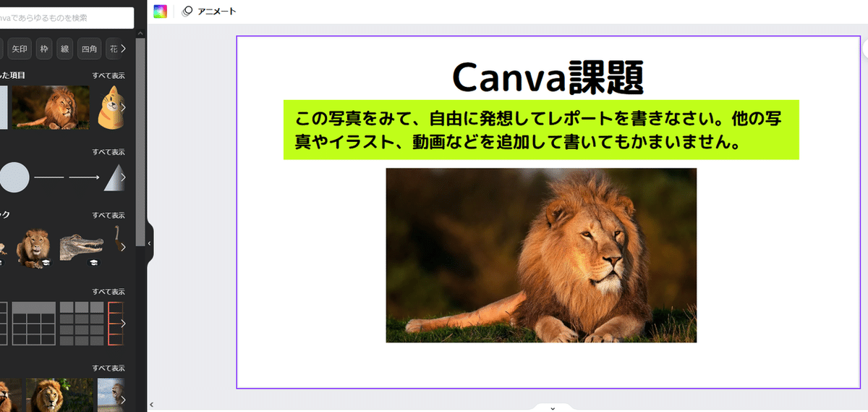Select the 線 category chip
The image size is (868, 412).
tap(66, 49)
